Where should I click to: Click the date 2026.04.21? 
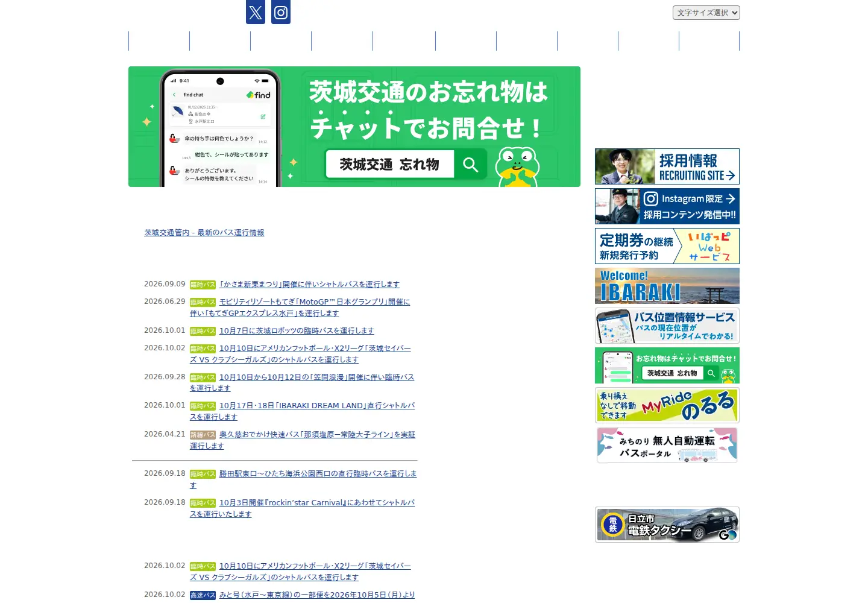[165, 434]
